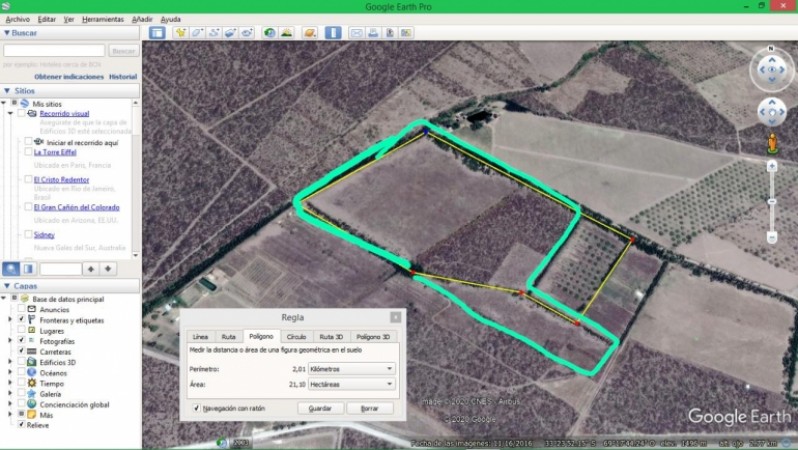Click Street View pegman icon
The height and width of the screenshot is (450, 798).
[773, 143]
